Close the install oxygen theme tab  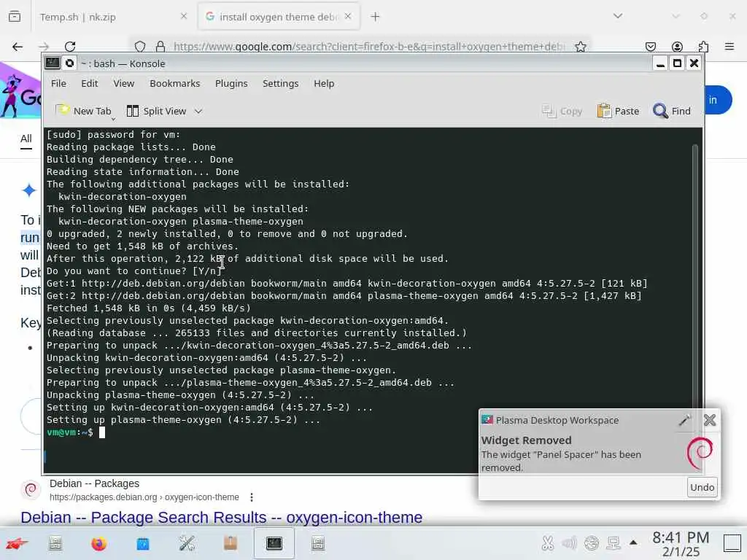click(x=348, y=16)
